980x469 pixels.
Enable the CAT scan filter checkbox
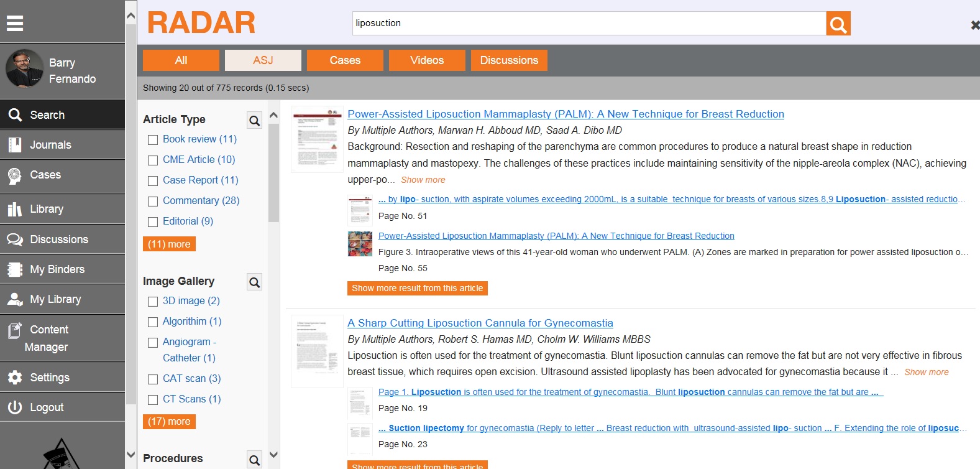click(x=153, y=379)
